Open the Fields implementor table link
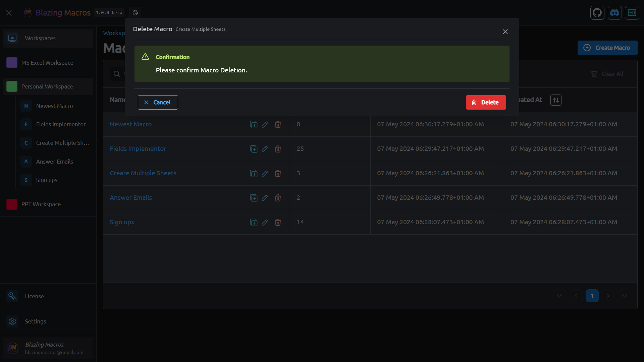 click(138, 148)
